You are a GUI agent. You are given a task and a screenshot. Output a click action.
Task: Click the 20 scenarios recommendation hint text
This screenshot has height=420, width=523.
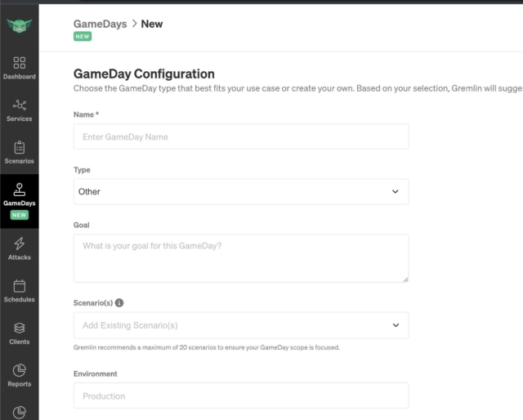click(x=207, y=347)
